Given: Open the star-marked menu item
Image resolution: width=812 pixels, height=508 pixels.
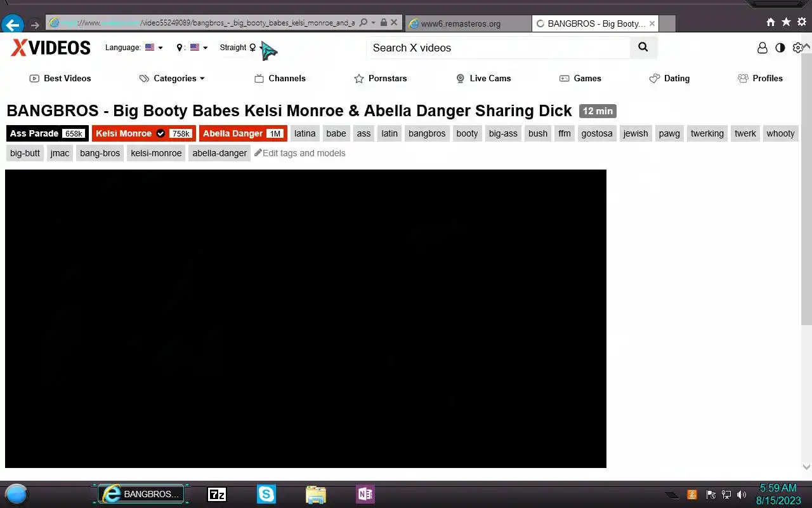Looking at the screenshot, I should click(x=381, y=78).
